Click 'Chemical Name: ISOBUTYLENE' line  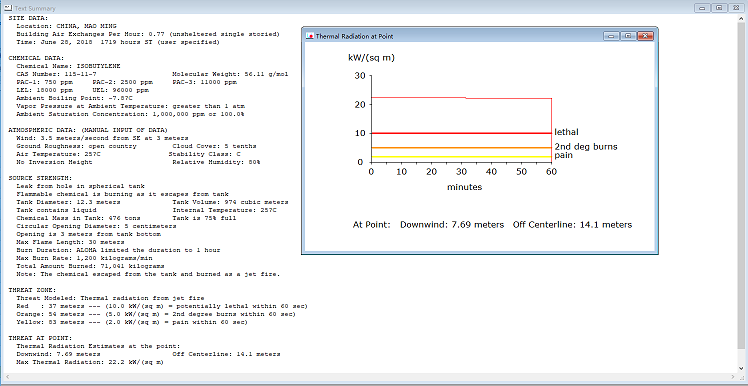pos(68,66)
